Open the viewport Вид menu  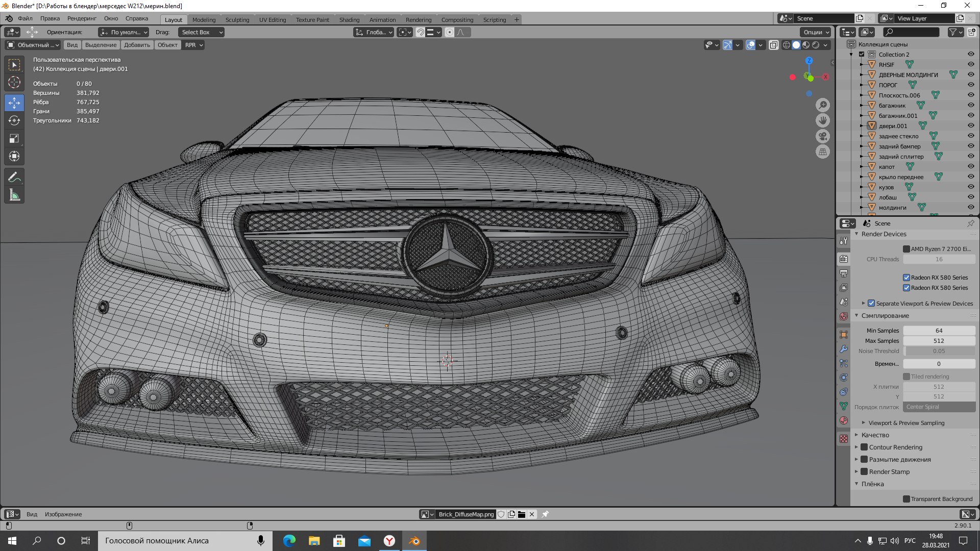click(72, 45)
